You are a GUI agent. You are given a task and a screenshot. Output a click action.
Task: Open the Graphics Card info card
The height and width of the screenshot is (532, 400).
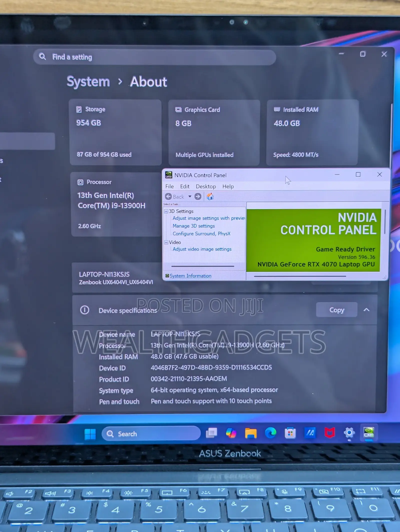pyautogui.click(x=214, y=132)
